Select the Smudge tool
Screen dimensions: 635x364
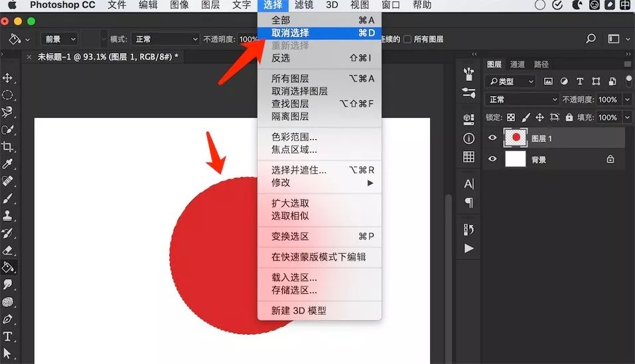[x=7, y=284]
